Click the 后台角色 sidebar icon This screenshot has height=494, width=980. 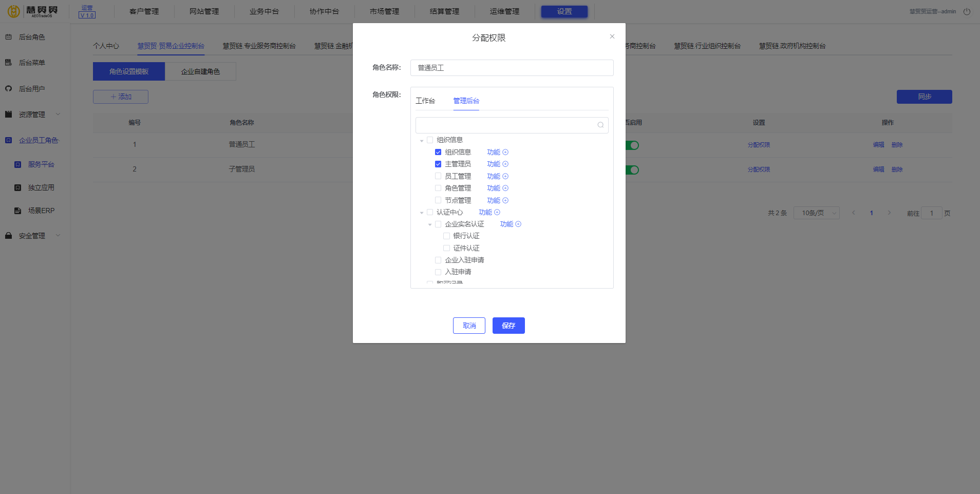coord(8,37)
